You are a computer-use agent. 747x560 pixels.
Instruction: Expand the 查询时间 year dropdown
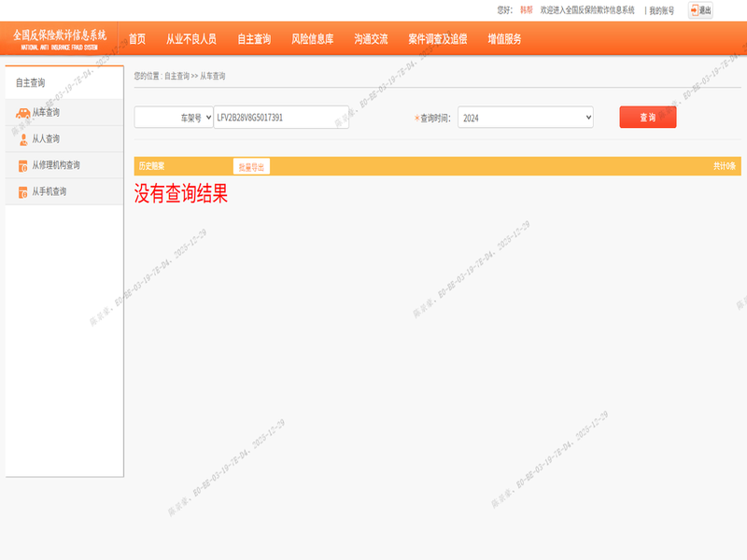(x=526, y=118)
